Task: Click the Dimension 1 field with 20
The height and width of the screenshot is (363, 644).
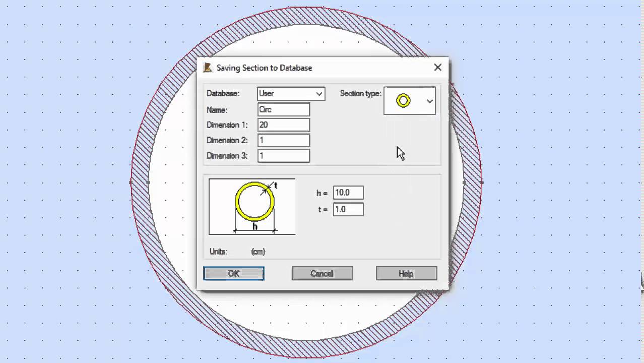Action: coord(284,125)
